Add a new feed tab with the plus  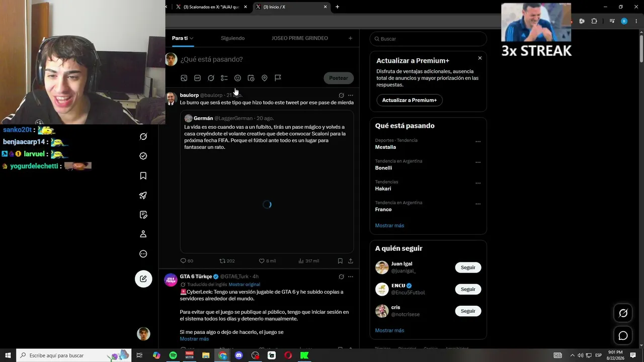351,38
